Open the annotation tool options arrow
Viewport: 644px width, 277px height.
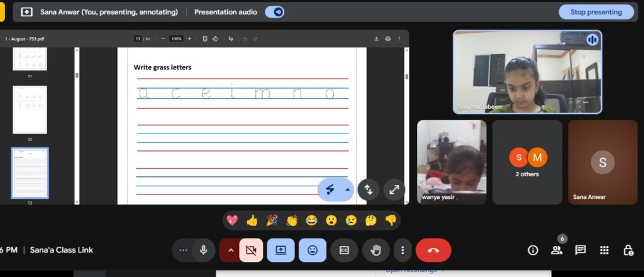click(x=347, y=189)
